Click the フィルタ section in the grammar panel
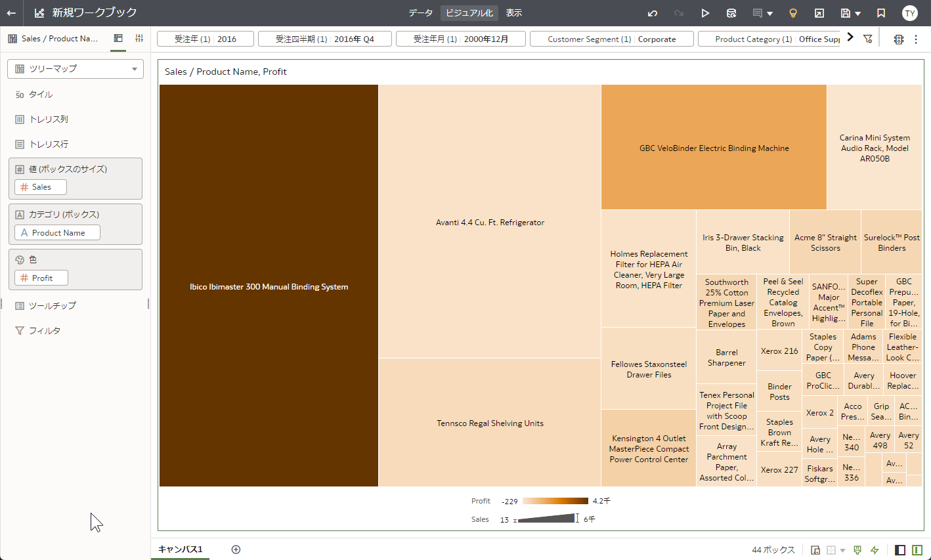 (x=76, y=330)
